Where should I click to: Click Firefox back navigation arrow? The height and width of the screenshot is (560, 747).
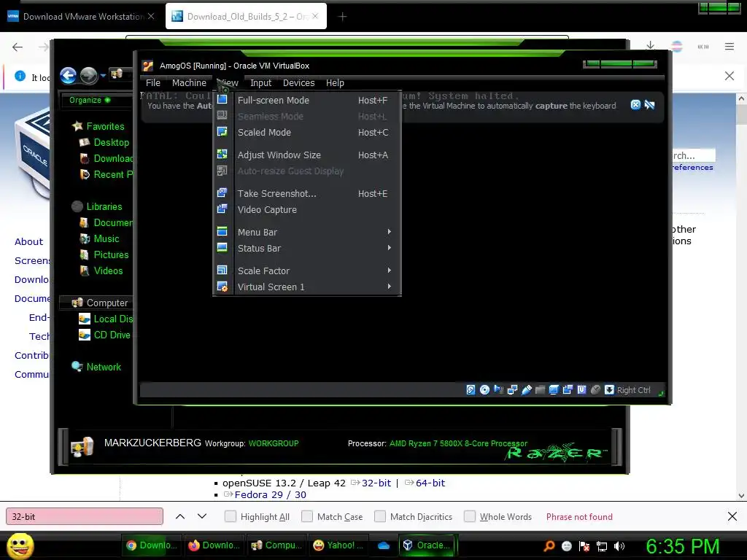point(18,47)
